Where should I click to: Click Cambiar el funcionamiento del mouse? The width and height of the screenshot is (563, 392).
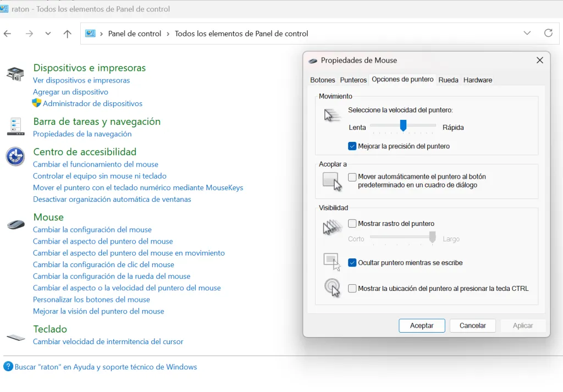click(96, 164)
